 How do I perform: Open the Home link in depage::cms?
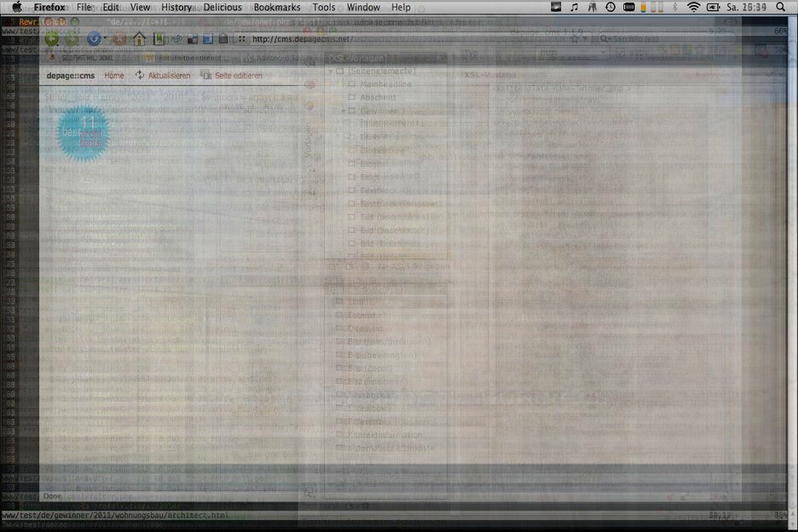point(114,75)
